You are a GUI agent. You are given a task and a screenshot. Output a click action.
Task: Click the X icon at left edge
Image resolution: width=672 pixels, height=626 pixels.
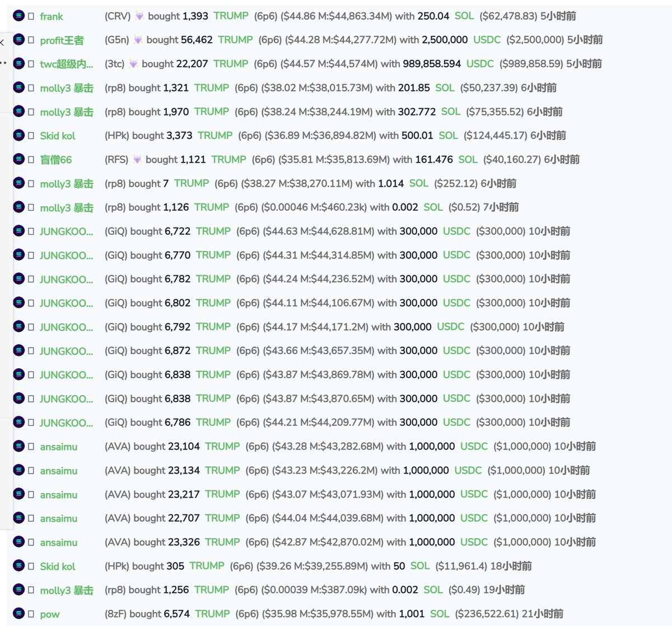tap(2, 42)
